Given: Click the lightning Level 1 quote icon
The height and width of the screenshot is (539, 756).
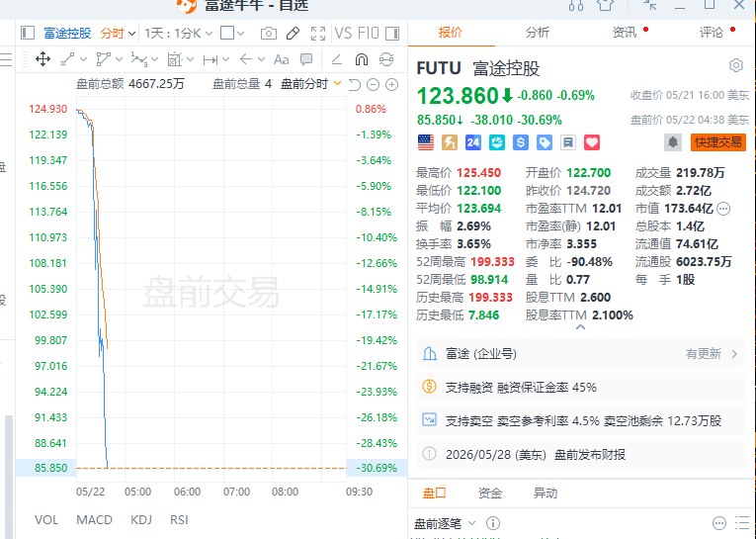Looking at the screenshot, I should (x=450, y=142).
